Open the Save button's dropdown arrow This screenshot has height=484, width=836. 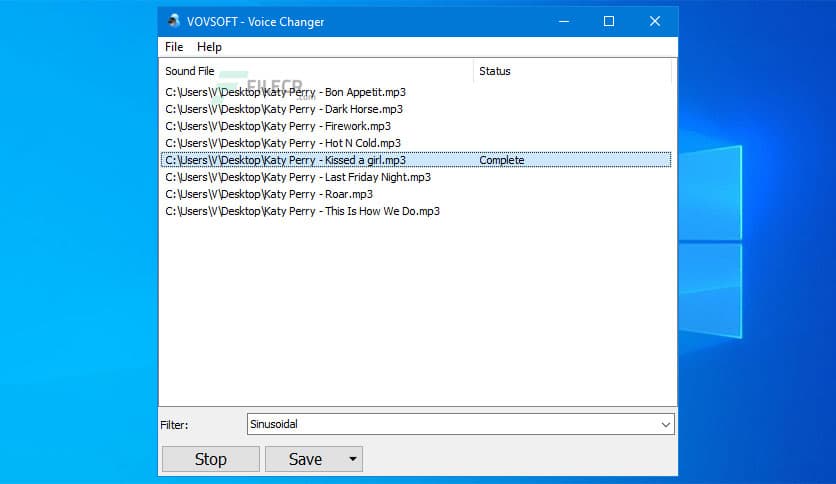click(x=353, y=459)
